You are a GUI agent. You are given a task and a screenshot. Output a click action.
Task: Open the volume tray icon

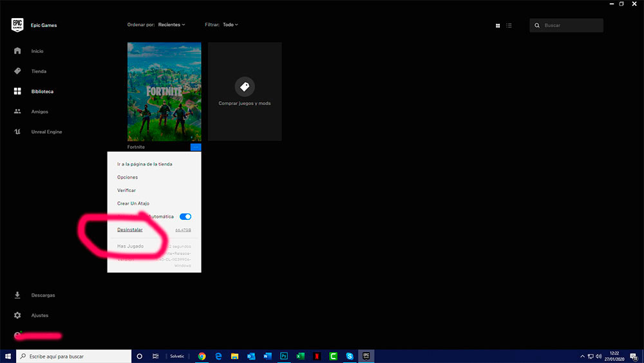pos(599,356)
